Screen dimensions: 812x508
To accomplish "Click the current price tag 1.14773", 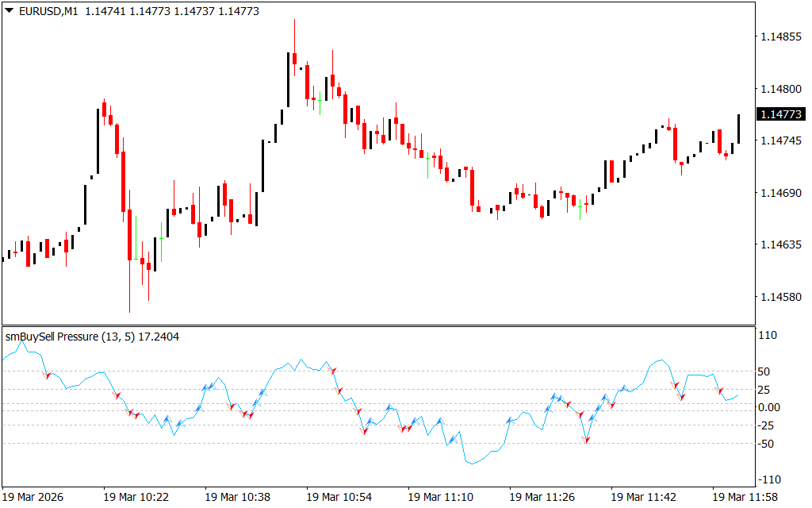I will [781, 115].
